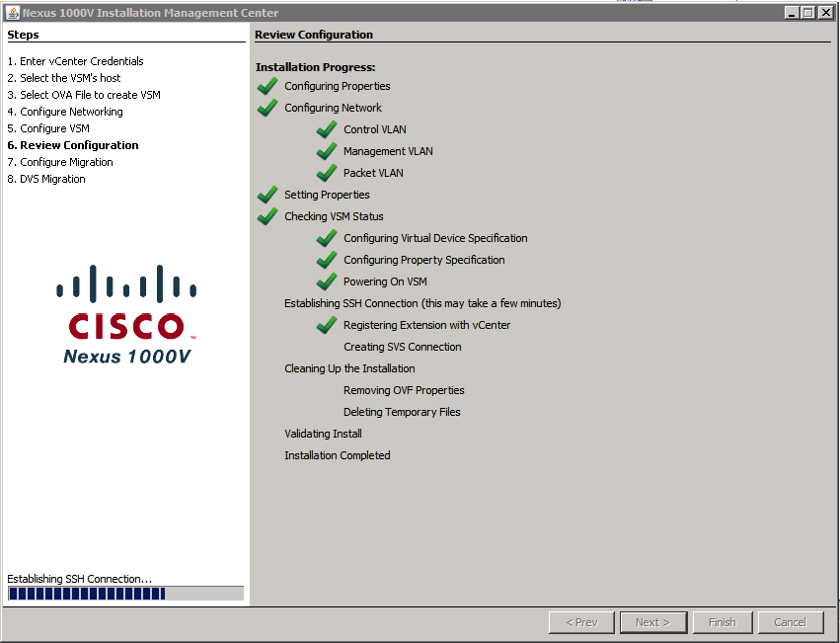
Task: Click the Finish button
Action: pyautogui.click(x=723, y=622)
